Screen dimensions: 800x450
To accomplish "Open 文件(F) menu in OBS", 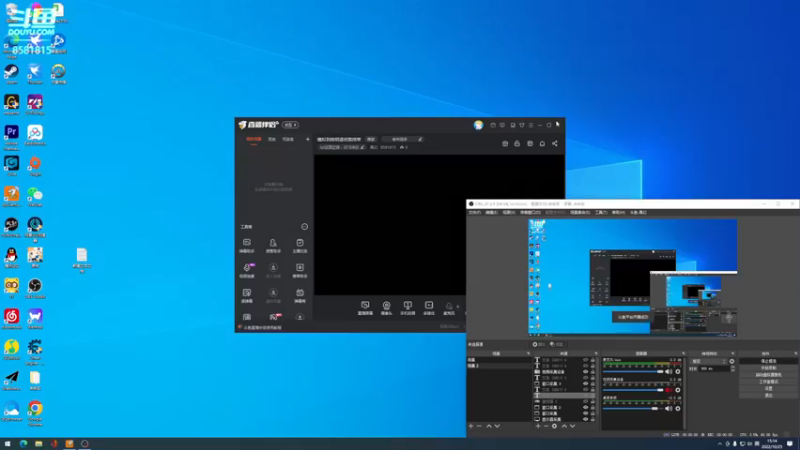I will point(474,212).
